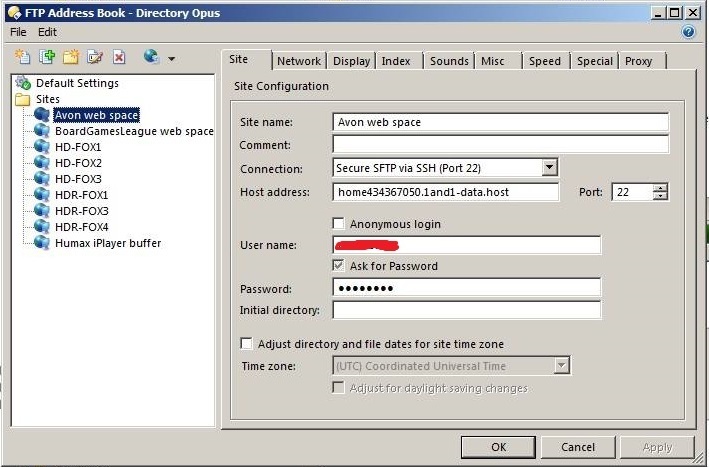The height and width of the screenshot is (467, 709).
Task: Open the Connection type dropdown
Action: click(549, 167)
